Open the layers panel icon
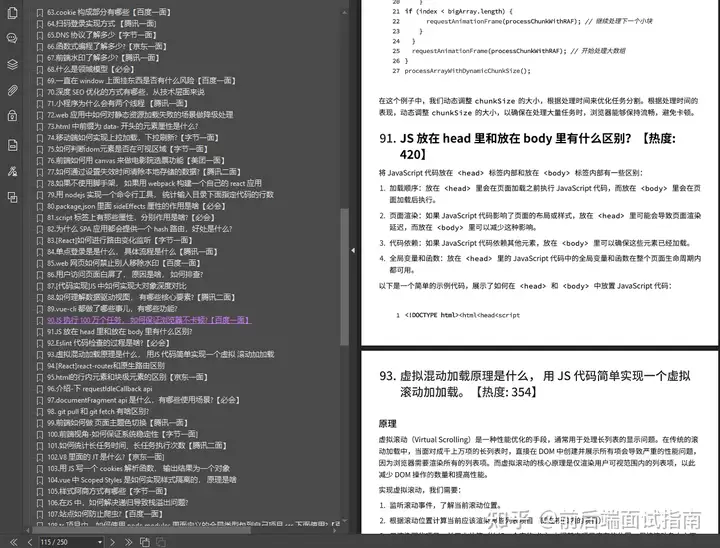 (12, 63)
